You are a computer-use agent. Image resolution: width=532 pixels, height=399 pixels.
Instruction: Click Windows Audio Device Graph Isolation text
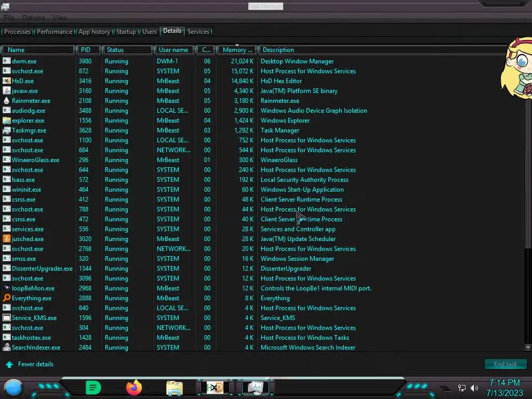pos(314,110)
